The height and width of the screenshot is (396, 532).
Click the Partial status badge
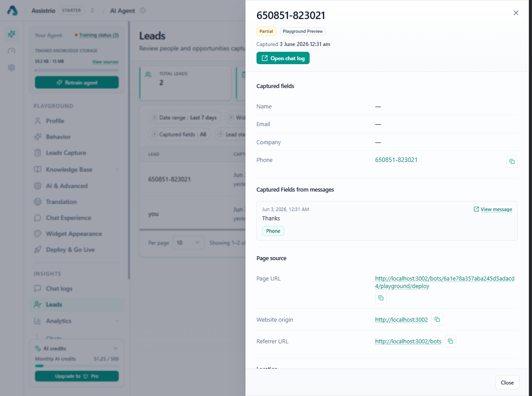tap(266, 31)
